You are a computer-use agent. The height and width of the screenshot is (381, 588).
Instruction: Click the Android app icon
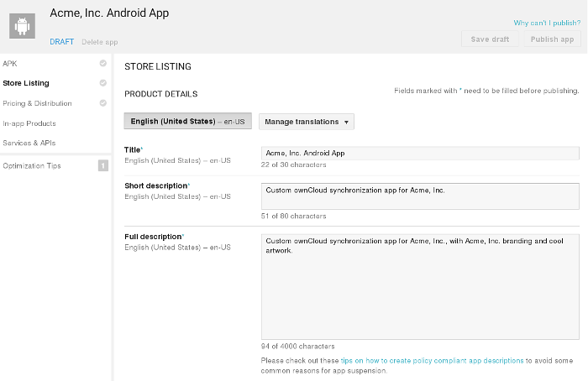[23, 26]
